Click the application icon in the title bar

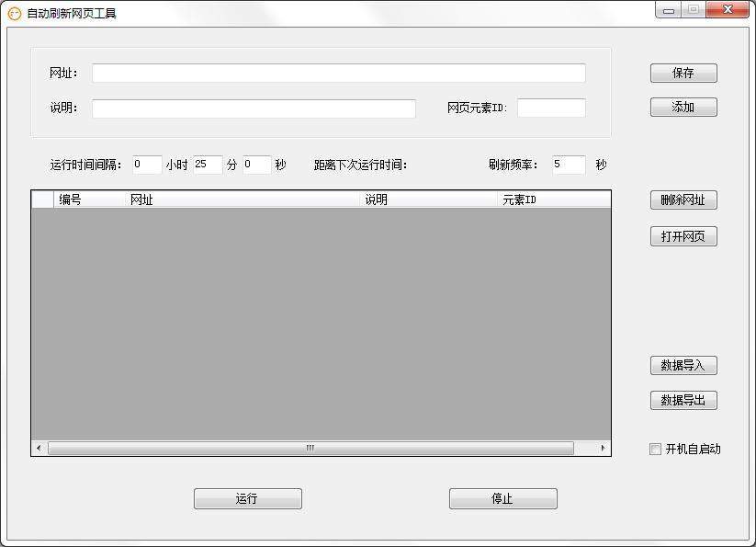(x=13, y=12)
